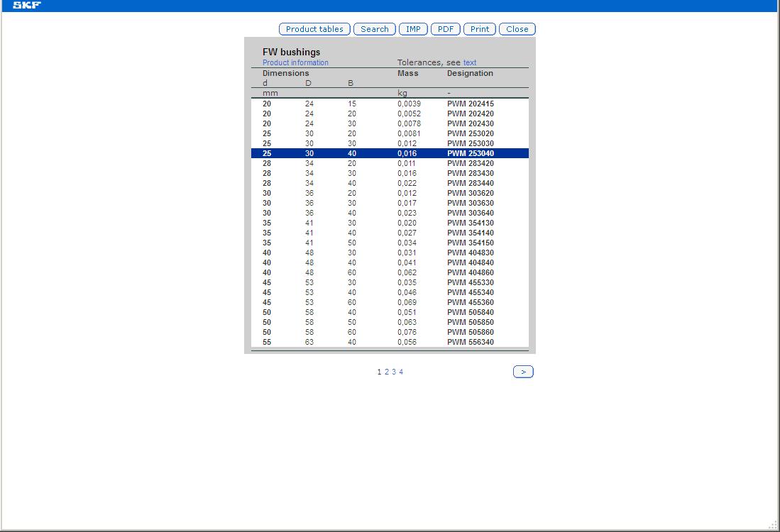Click the SKF logo in header
Screen dimensions: 780x532
27,6
